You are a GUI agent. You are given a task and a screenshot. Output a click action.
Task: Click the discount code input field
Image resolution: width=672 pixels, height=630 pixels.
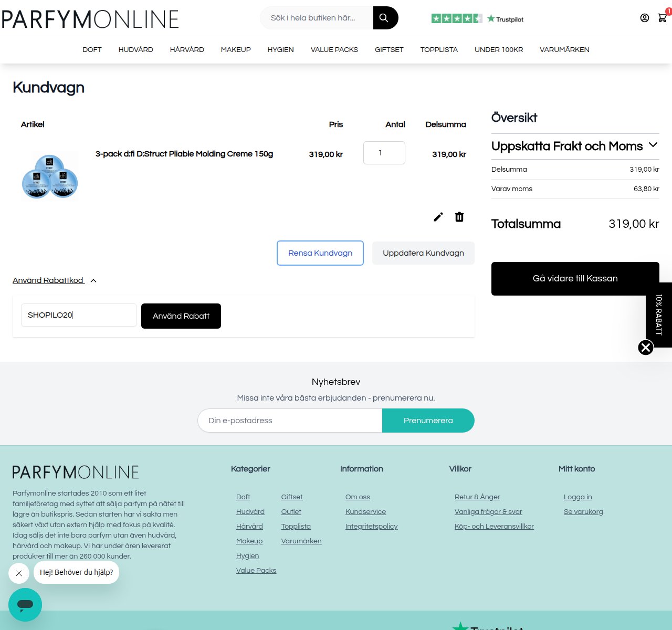[x=79, y=315]
